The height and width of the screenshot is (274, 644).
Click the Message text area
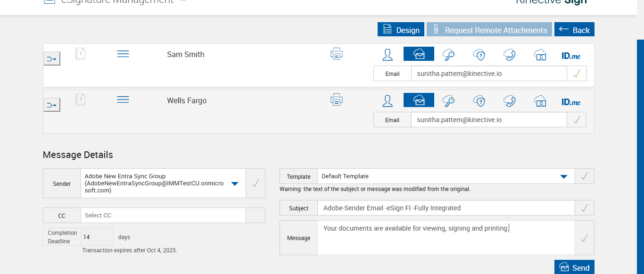click(x=446, y=238)
